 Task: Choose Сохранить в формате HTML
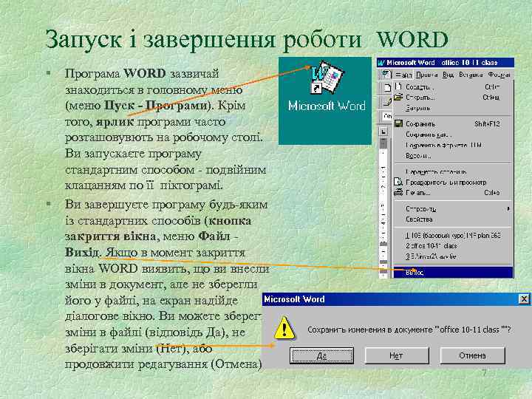452,146
